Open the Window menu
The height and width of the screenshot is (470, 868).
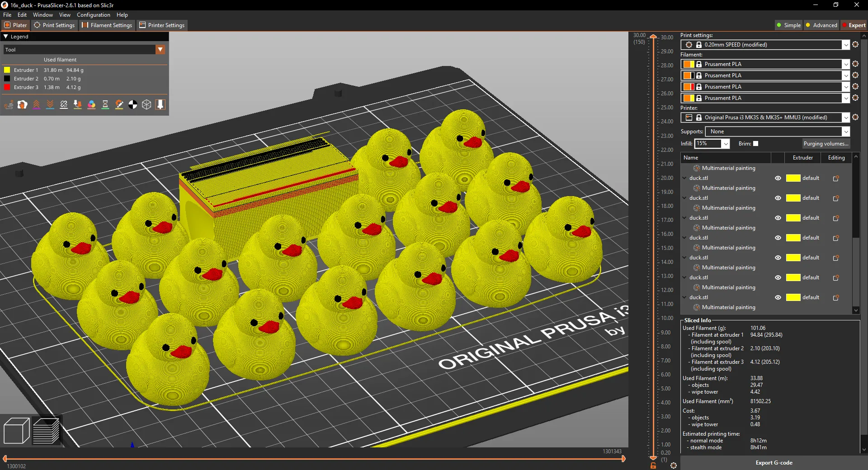[x=43, y=15]
